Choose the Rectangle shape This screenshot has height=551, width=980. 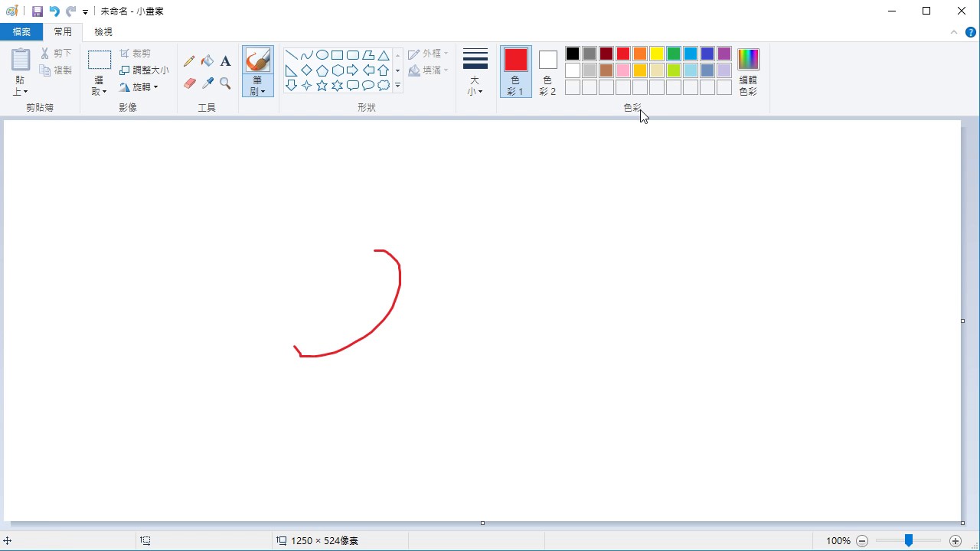click(x=338, y=55)
